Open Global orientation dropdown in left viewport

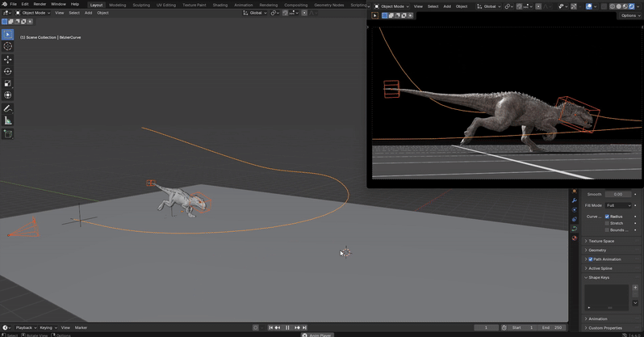point(255,13)
